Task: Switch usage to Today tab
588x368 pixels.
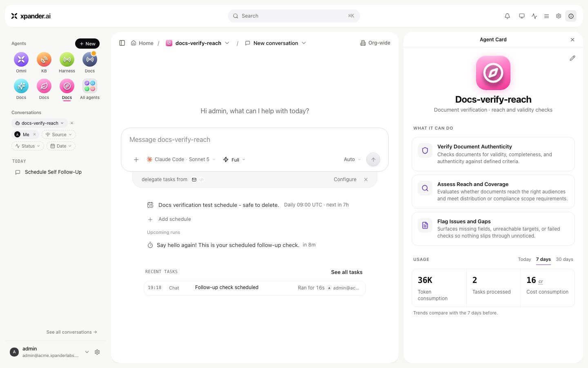Action: point(524,259)
